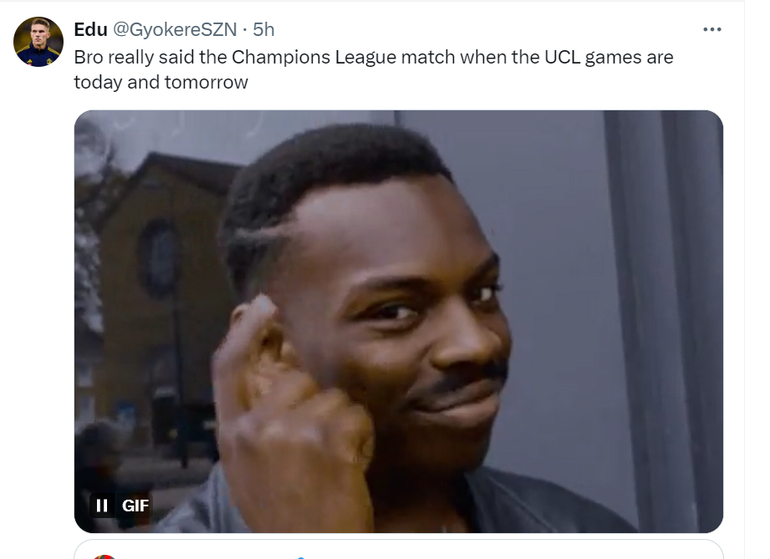
Task: Expand the GIF media to full view
Action: (x=398, y=321)
